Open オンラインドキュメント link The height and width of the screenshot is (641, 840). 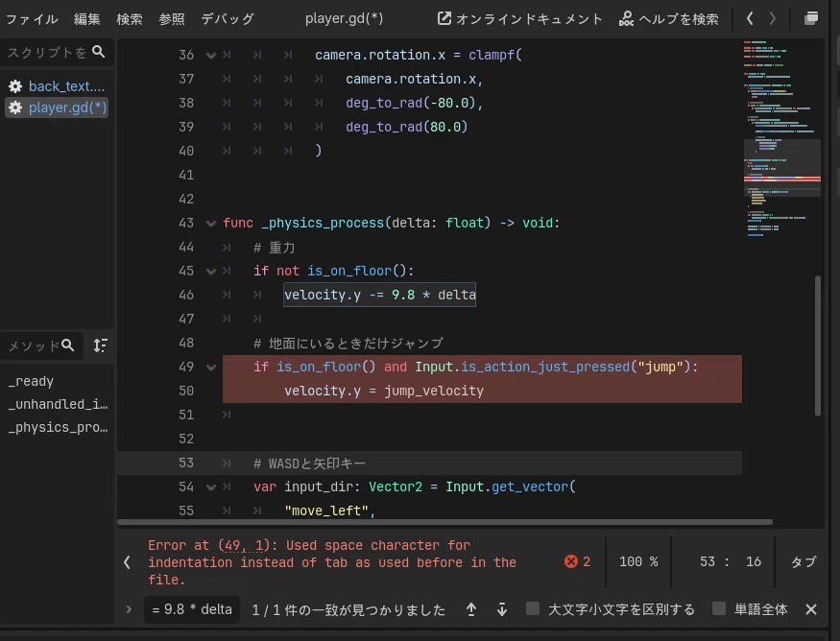point(519,19)
